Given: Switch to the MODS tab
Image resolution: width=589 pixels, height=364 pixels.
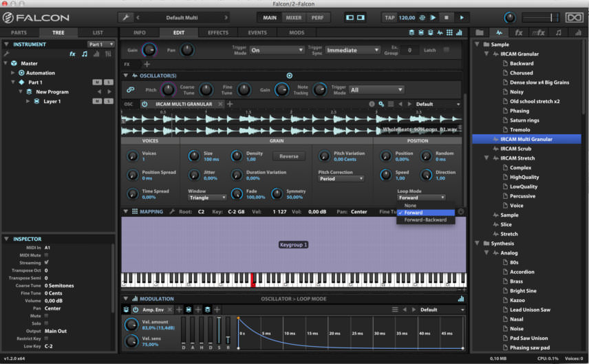Looking at the screenshot, I should [x=297, y=32].
